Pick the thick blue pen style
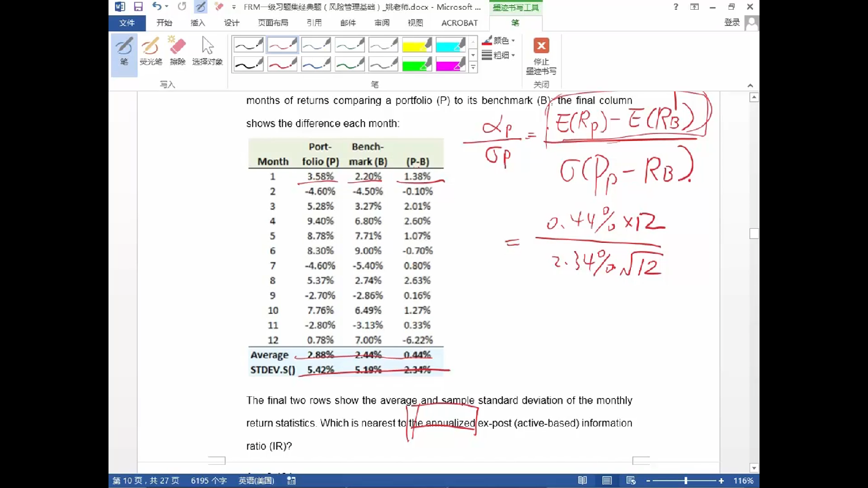Viewport: 868px width, 488px height. coord(316,64)
